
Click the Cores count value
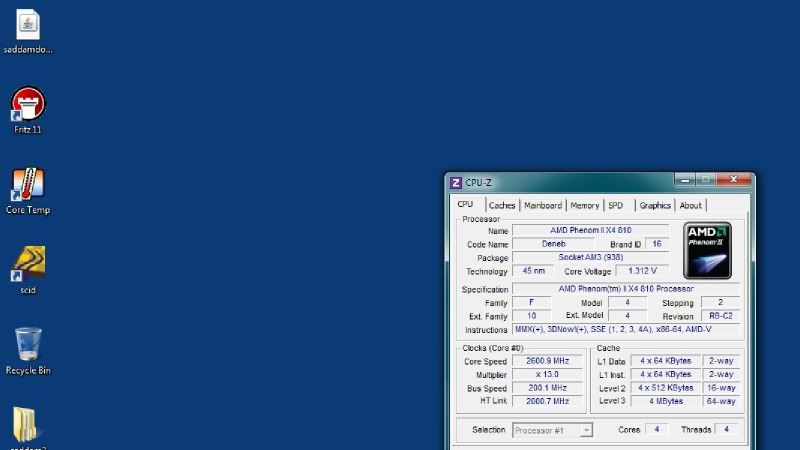[x=657, y=430]
